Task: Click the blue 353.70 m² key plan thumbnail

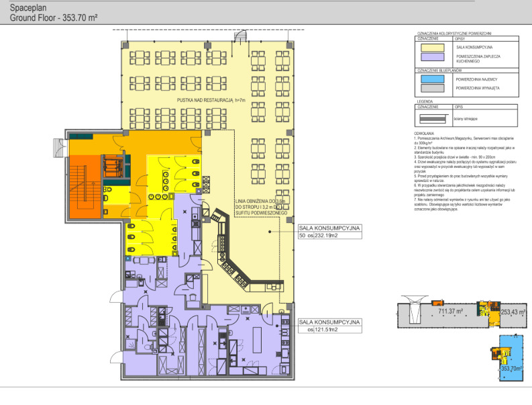Action: (x=511, y=368)
